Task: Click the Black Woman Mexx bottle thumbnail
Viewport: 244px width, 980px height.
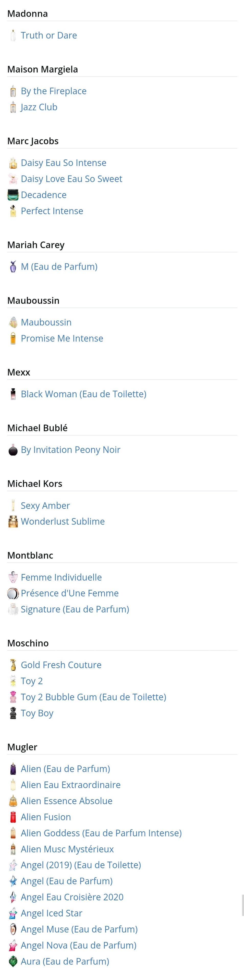Action: 13,394
